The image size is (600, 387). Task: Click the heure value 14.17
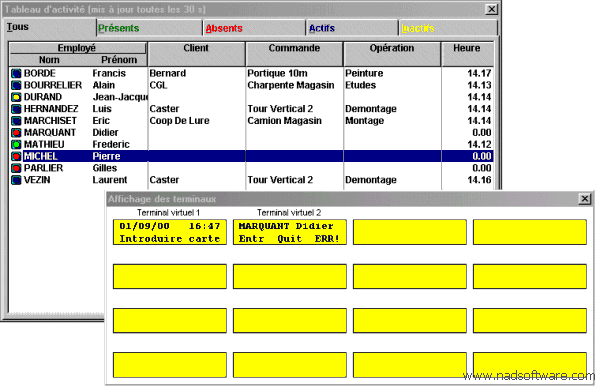[x=479, y=73]
